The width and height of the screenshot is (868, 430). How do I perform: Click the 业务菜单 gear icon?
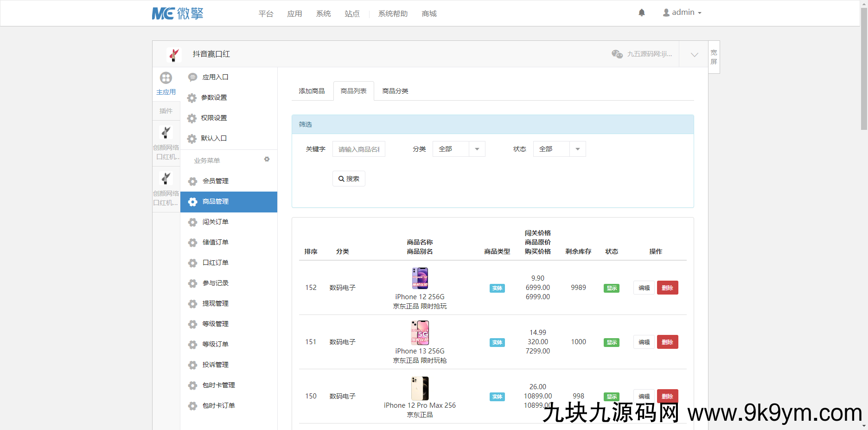[x=267, y=159]
